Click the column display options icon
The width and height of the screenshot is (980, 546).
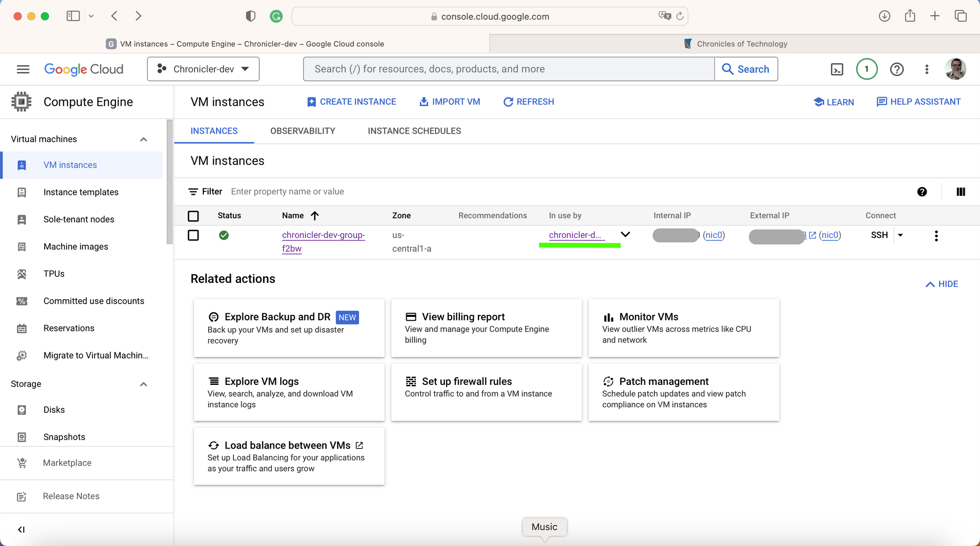pyautogui.click(x=960, y=191)
